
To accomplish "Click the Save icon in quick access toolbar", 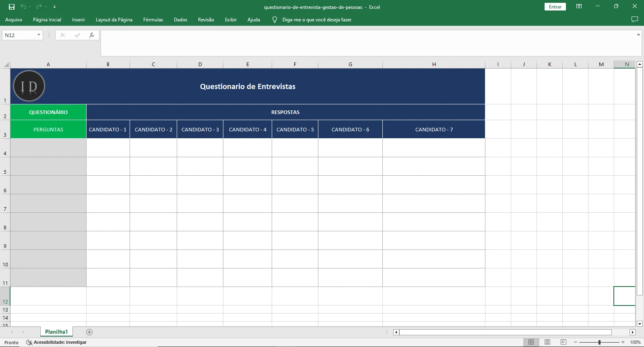I will [12, 7].
